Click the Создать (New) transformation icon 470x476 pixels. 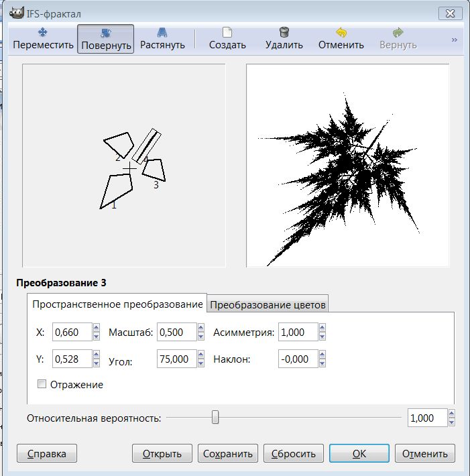(x=227, y=32)
